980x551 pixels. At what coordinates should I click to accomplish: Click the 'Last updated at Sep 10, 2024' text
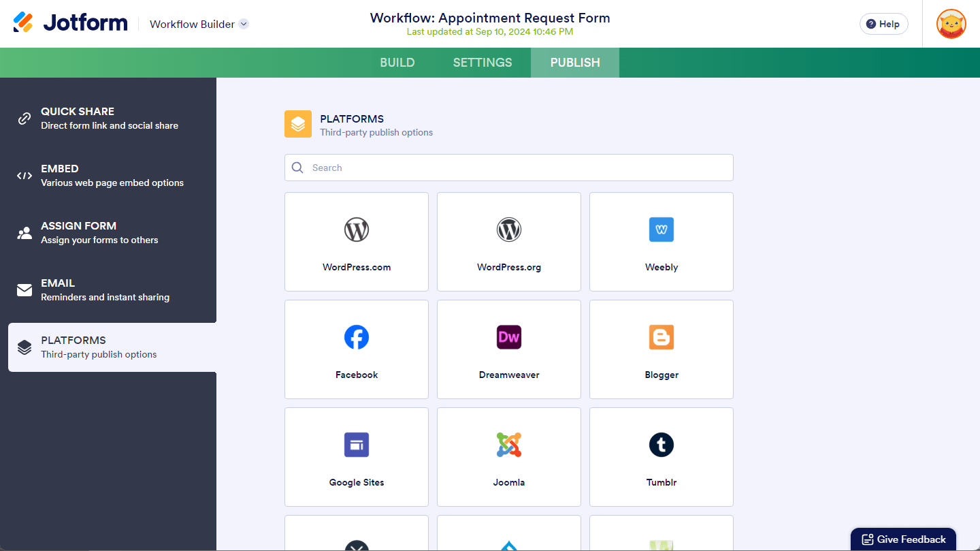point(490,31)
